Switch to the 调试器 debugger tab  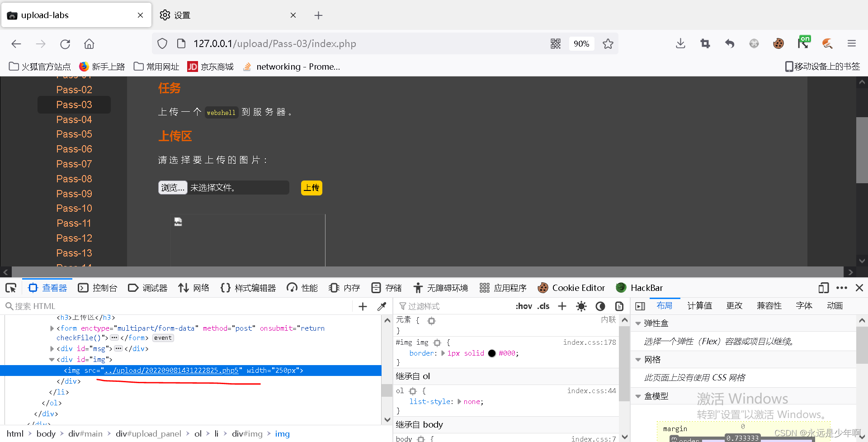[148, 288]
